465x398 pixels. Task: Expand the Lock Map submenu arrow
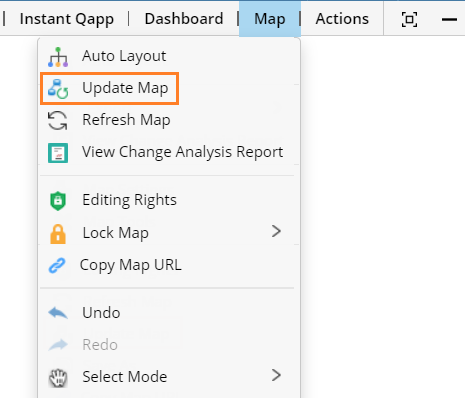(276, 231)
